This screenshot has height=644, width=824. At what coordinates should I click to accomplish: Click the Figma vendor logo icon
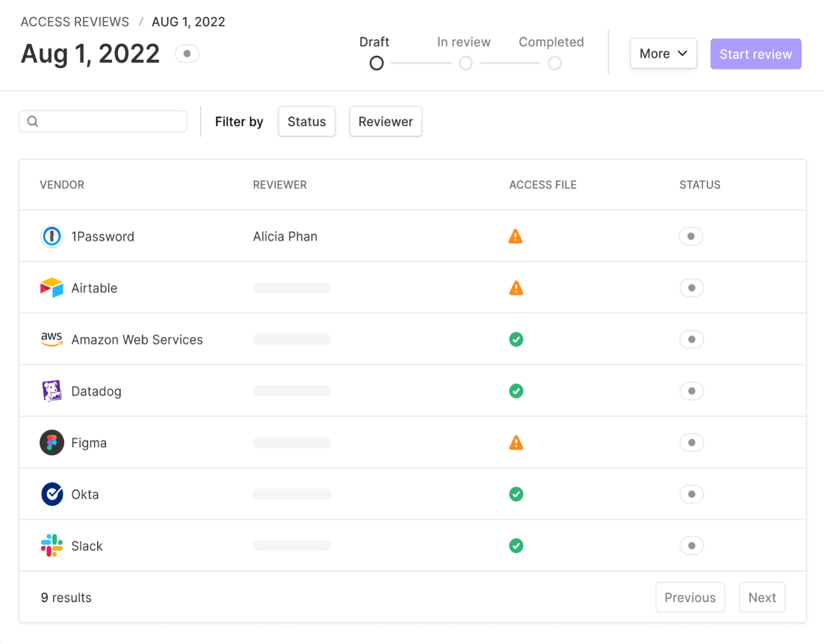52,442
